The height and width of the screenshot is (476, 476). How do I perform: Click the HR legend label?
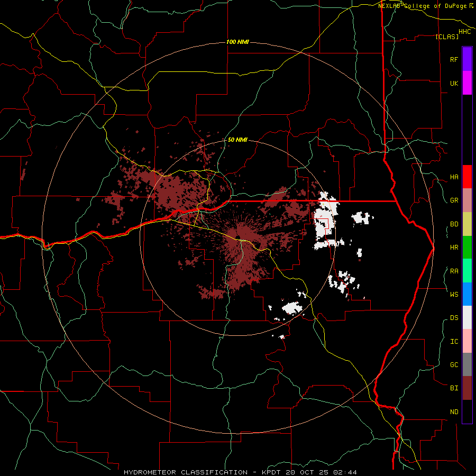pyautogui.click(x=454, y=248)
